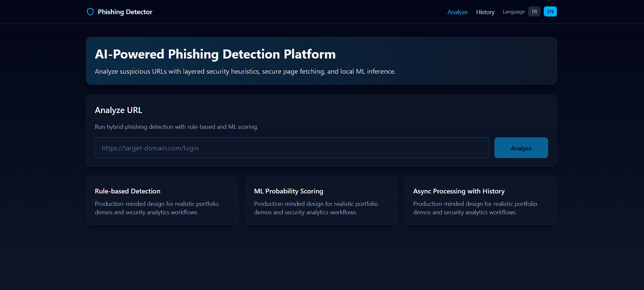Select the Async Processing with History heading
The width and height of the screenshot is (644, 290).
[459, 191]
